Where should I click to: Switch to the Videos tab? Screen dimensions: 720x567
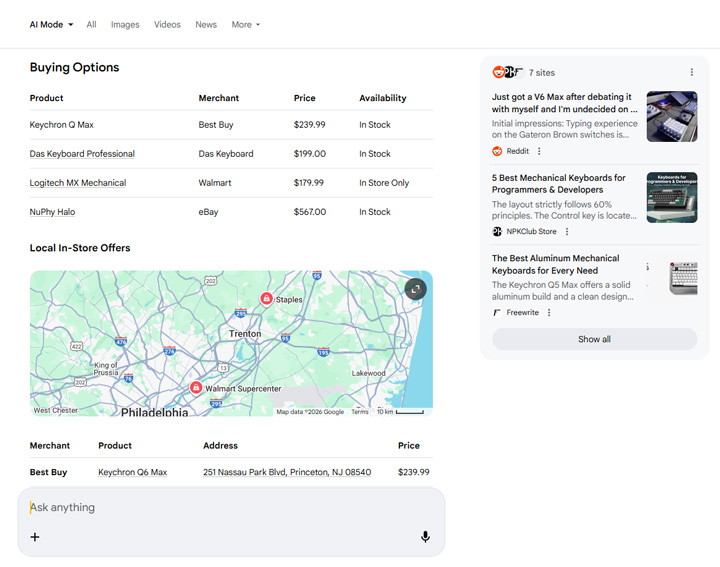click(167, 24)
